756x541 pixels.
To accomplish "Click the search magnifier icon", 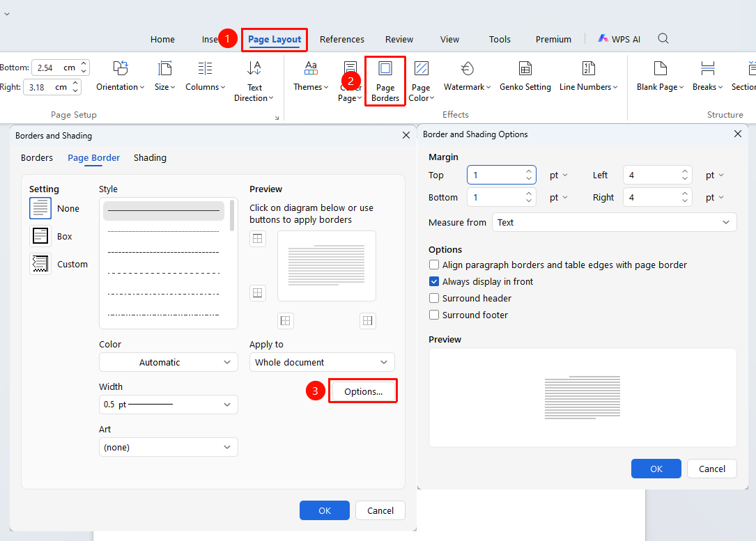I will click(663, 38).
